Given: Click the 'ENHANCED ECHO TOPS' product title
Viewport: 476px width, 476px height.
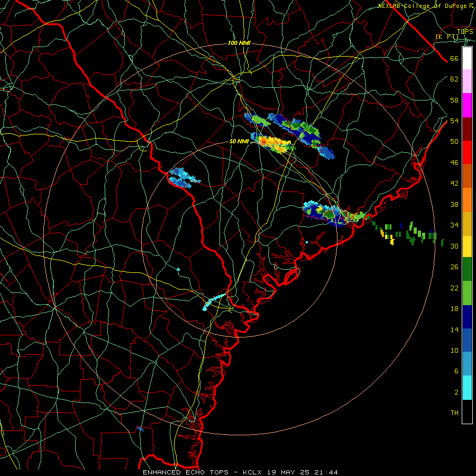Looking at the screenshot, I should tap(186, 472).
